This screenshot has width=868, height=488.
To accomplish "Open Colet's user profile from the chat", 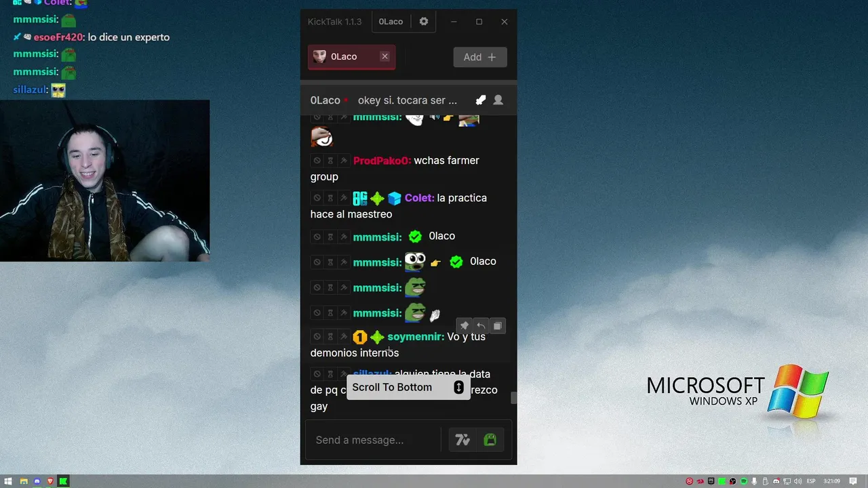I will pos(420,198).
